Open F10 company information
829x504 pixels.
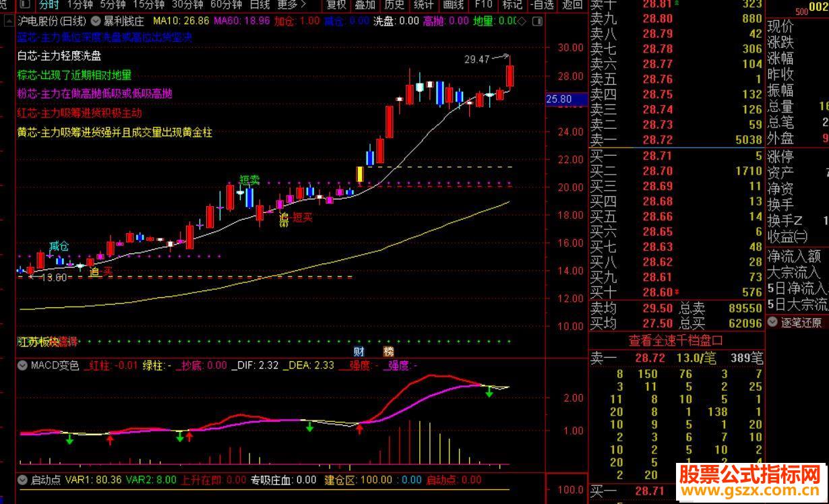483,4
